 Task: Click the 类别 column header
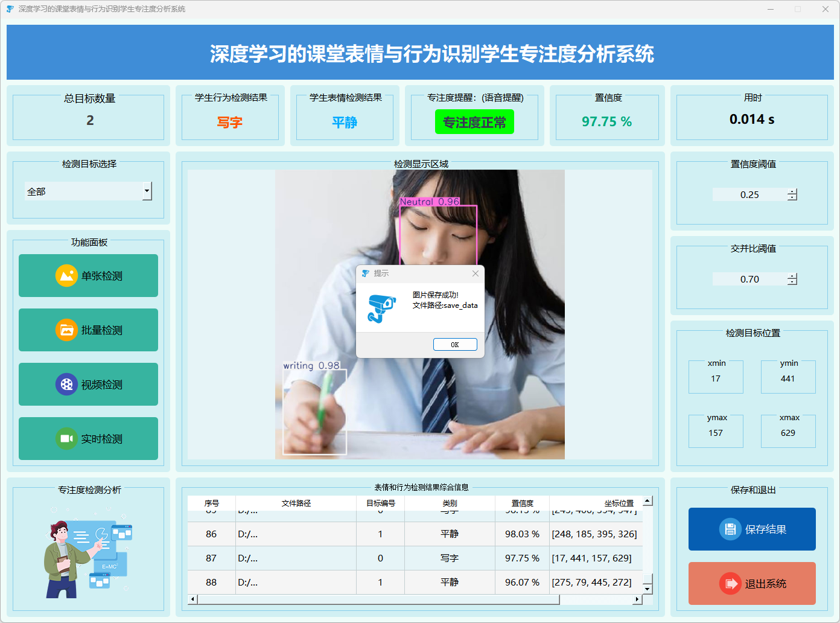450,503
